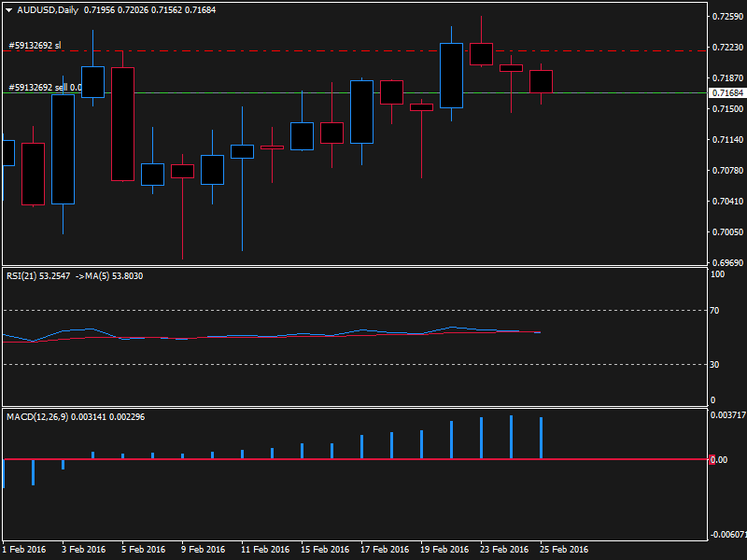Click the 17 Feb 2016 date label
747x560 pixels.
coord(385,550)
